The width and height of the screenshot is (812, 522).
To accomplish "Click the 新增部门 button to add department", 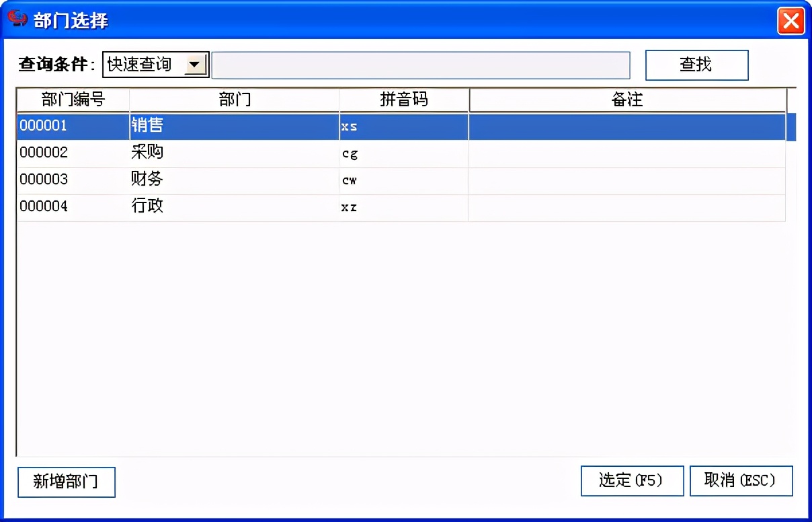I will click(x=66, y=482).
